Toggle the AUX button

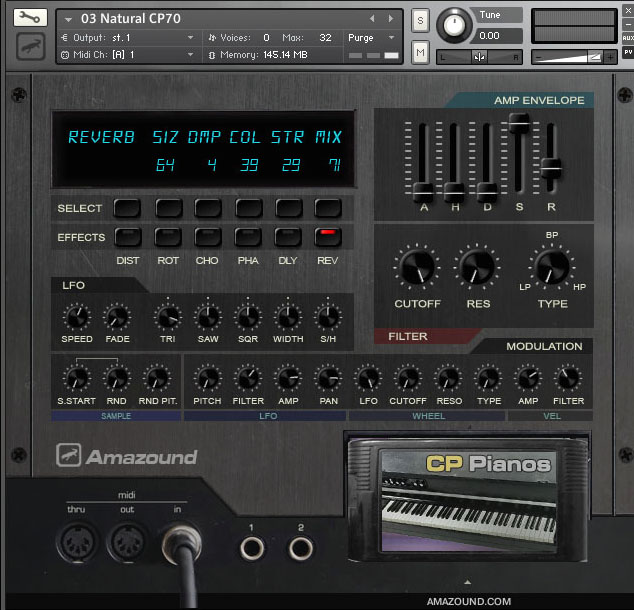pos(628,38)
